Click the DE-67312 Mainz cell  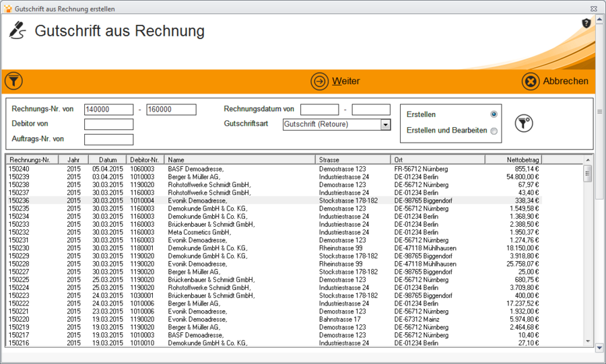point(417,319)
